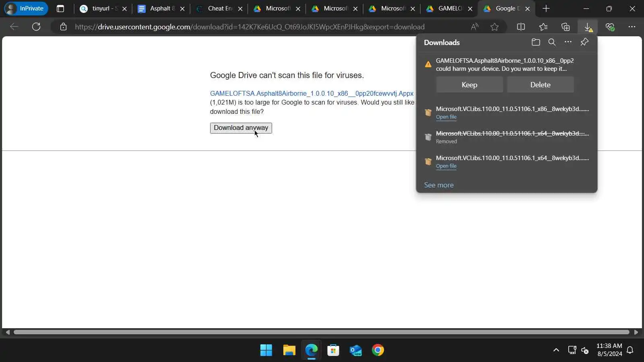This screenshot has width=644, height=362.
Task: Open Read aloud from address bar
Action: pos(475,27)
